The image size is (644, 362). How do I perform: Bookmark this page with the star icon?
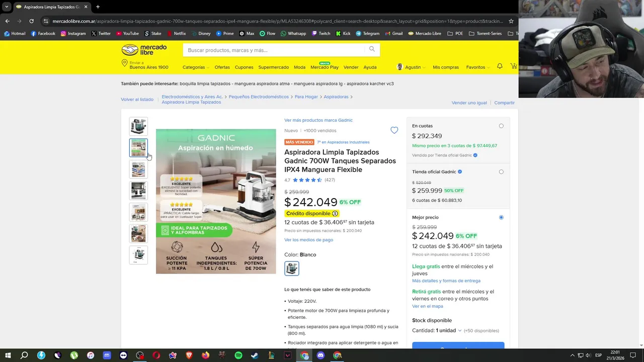[x=511, y=21]
